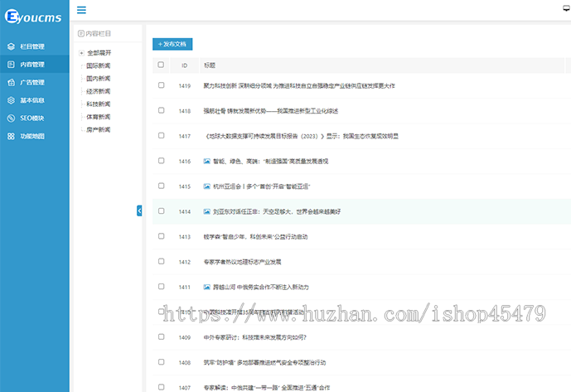The height and width of the screenshot is (392, 571).
Task: Click the image icon in row 1416
Action: (207, 161)
